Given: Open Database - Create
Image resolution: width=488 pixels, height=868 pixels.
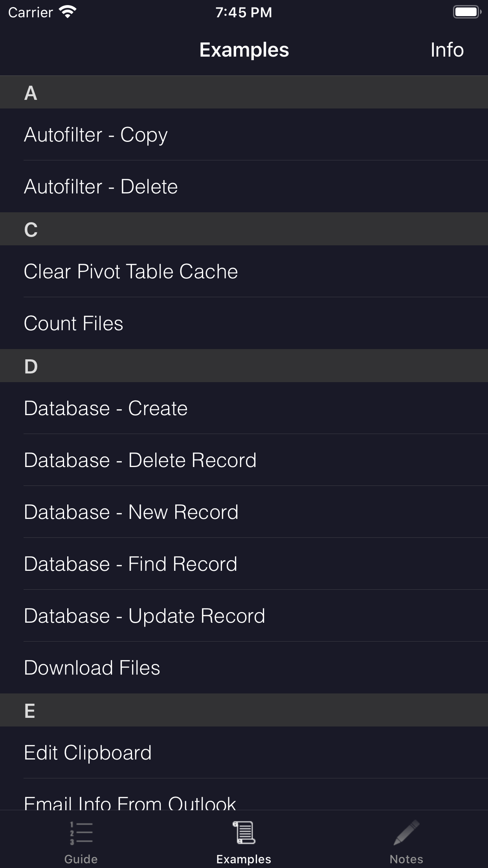Looking at the screenshot, I should click(244, 408).
